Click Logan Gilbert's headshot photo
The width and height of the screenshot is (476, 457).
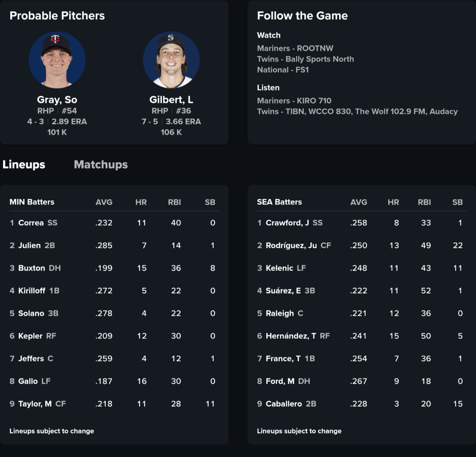click(x=171, y=60)
